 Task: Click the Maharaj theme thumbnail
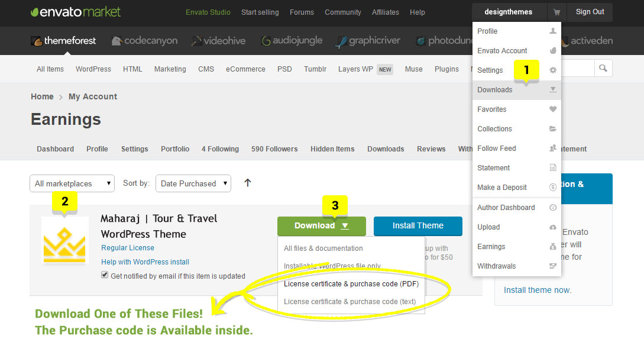[x=64, y=240]
